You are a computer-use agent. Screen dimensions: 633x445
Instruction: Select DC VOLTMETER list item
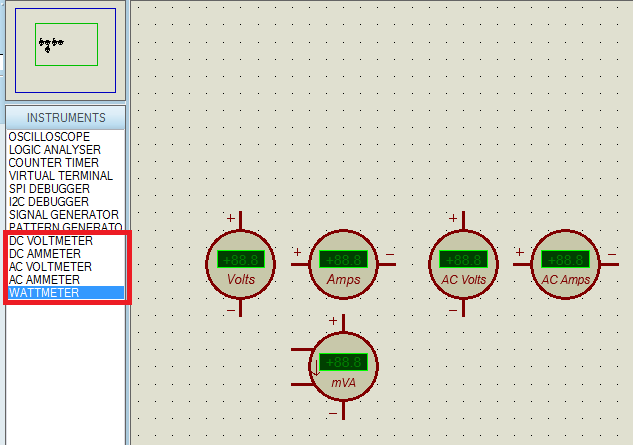pos(51,241)
